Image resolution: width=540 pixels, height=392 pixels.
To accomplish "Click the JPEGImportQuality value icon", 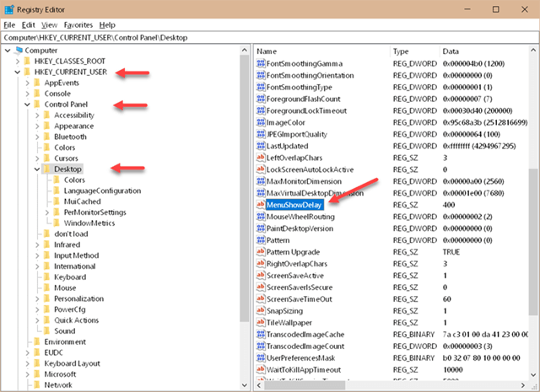I will click(x=261, y=134).
